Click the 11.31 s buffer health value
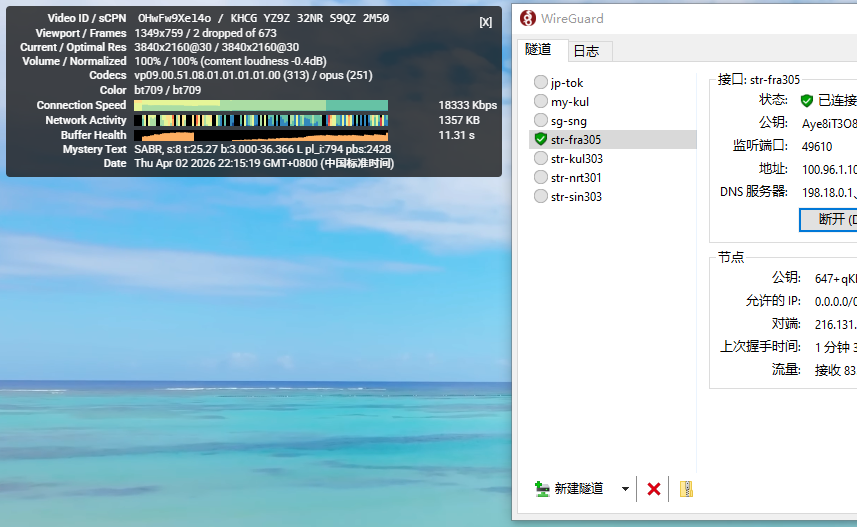The height and width of the screenshot is (527, 857). coord(456,135)
